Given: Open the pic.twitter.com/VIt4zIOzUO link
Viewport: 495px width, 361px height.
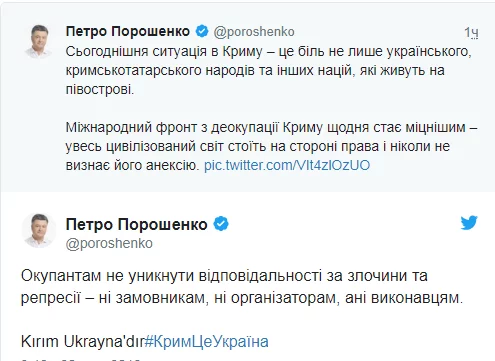Looking at the screenshot, I should (x=287, y=165).
